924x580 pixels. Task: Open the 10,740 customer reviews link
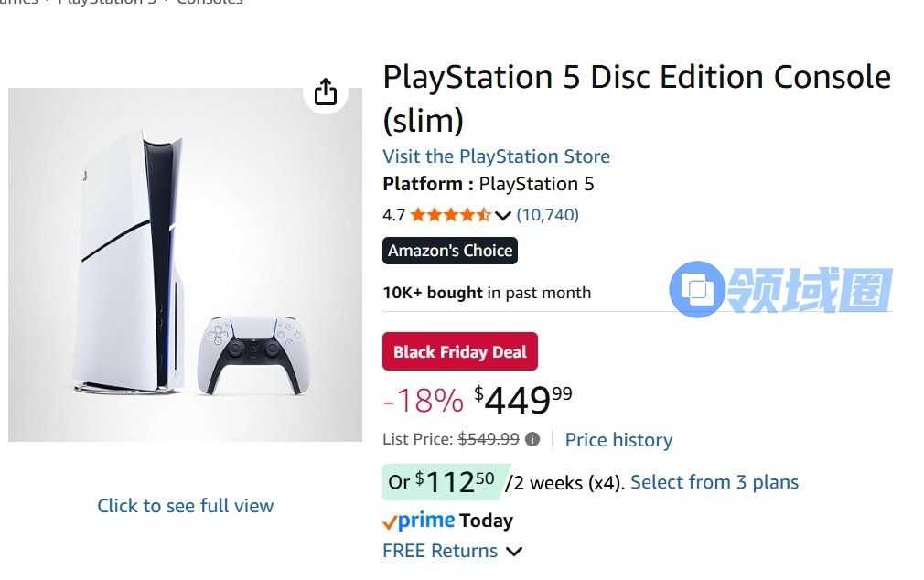[547, 215]
